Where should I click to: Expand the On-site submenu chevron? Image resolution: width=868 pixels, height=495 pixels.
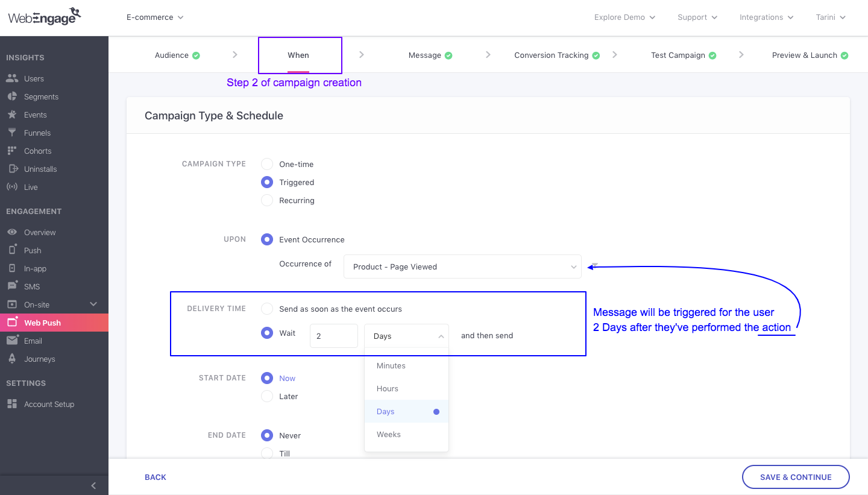pyautogui.click(x=93, y=304)
